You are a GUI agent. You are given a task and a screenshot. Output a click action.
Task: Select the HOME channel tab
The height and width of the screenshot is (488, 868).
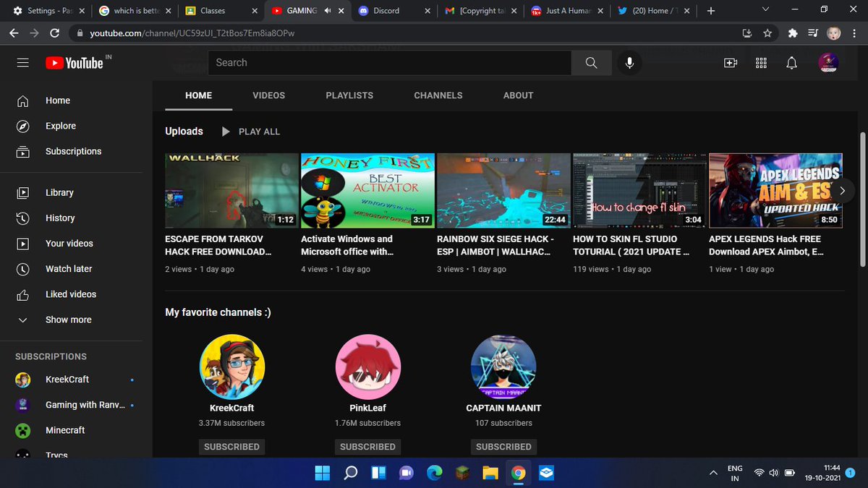coord(199,95)
